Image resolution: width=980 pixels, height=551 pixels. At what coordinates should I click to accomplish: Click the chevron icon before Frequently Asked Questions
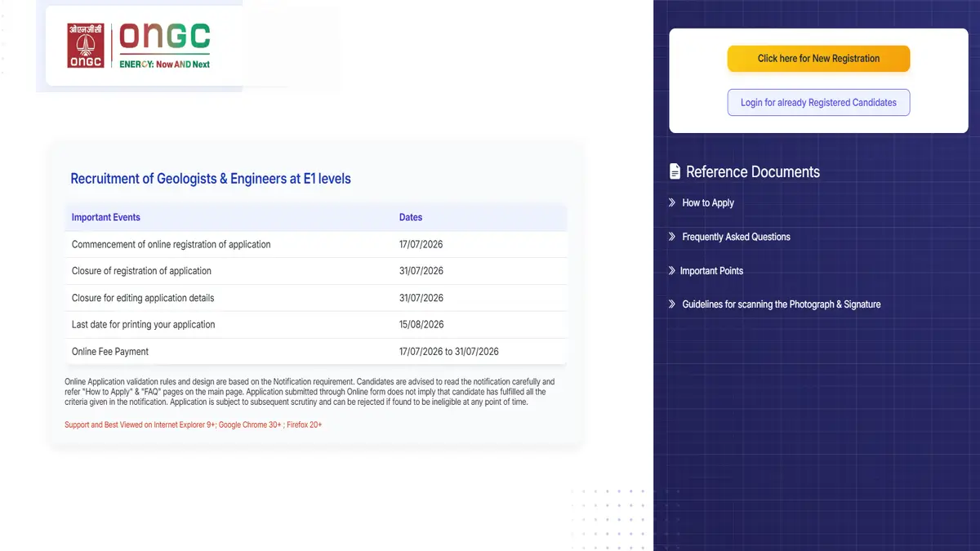click(672, 237)
